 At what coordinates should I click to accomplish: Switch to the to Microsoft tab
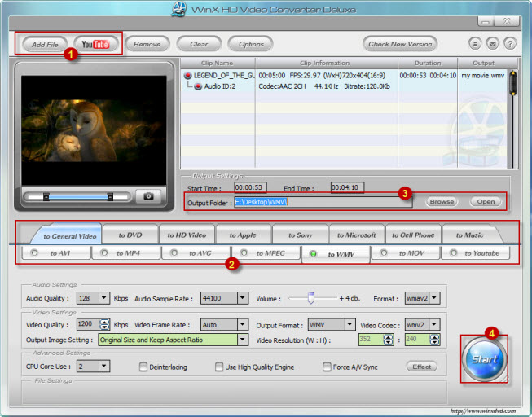(357, 235)
